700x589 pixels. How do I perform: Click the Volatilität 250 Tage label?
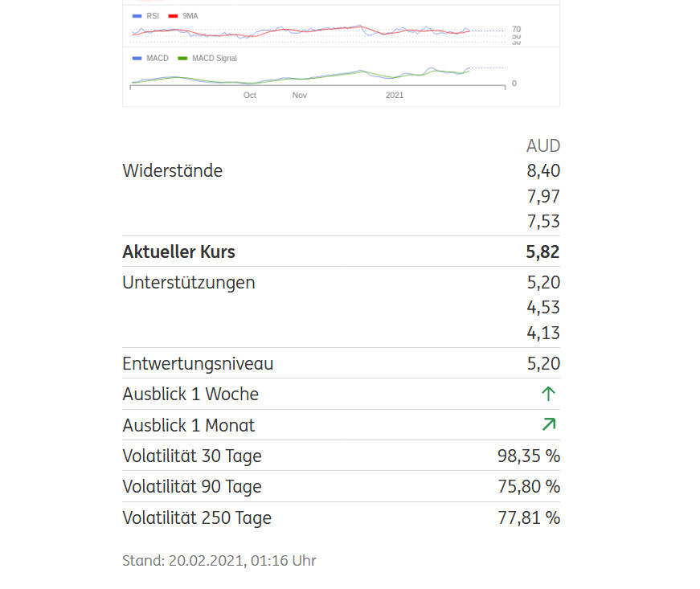coord(197,517)
